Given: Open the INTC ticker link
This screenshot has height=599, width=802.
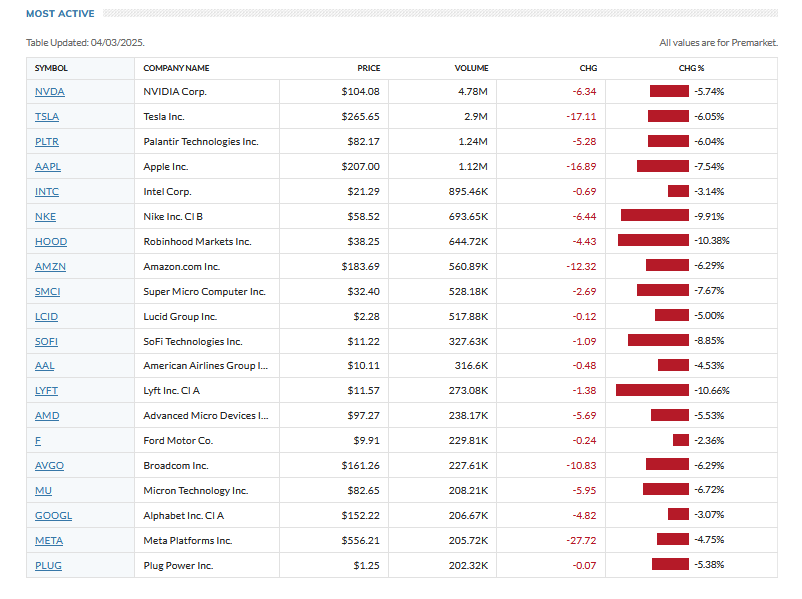Looking at the screenshot, I should tap(47, 191).
